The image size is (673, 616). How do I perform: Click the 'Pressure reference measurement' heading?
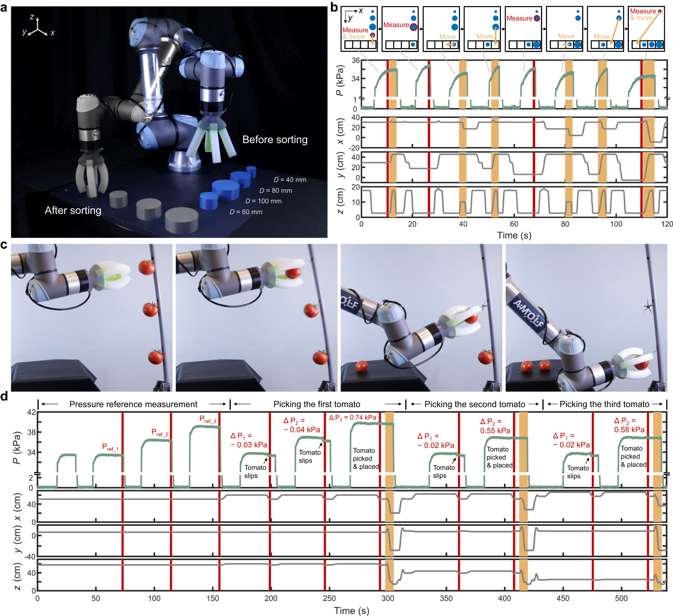pyautogui.click(x=133, y=404)
